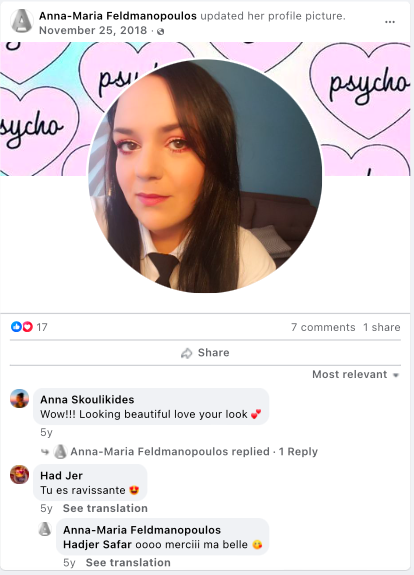
Task: View the 17 reactions count list
Action: click(42, 327)
